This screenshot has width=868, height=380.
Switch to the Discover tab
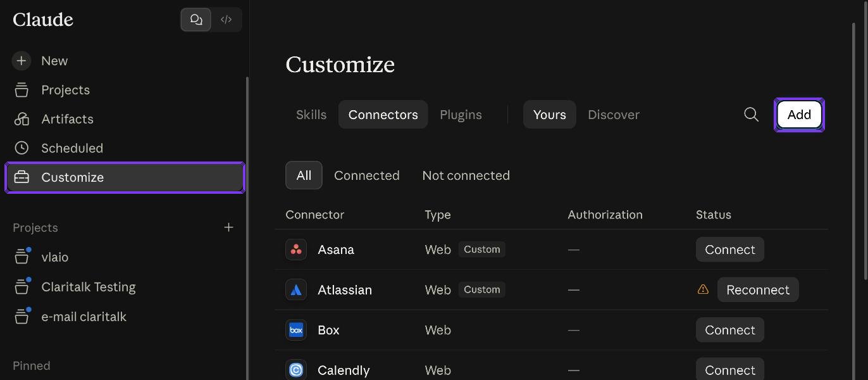pyautogui.click(x=614, y=115)
